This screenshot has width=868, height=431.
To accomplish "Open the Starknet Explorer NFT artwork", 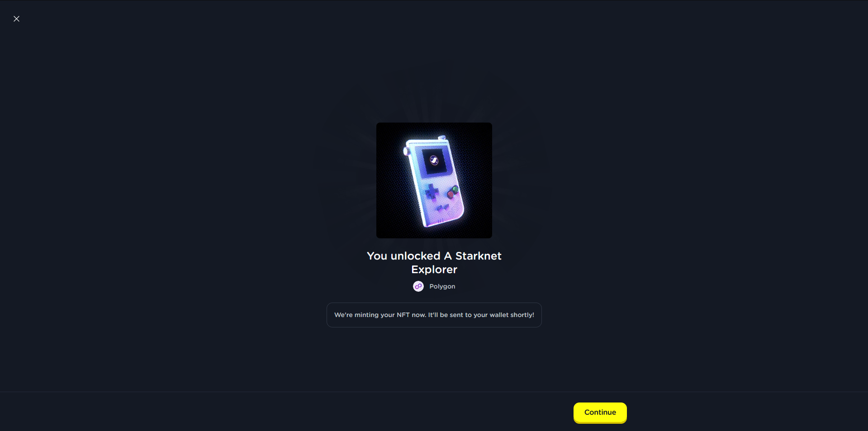I will [434, 180].
